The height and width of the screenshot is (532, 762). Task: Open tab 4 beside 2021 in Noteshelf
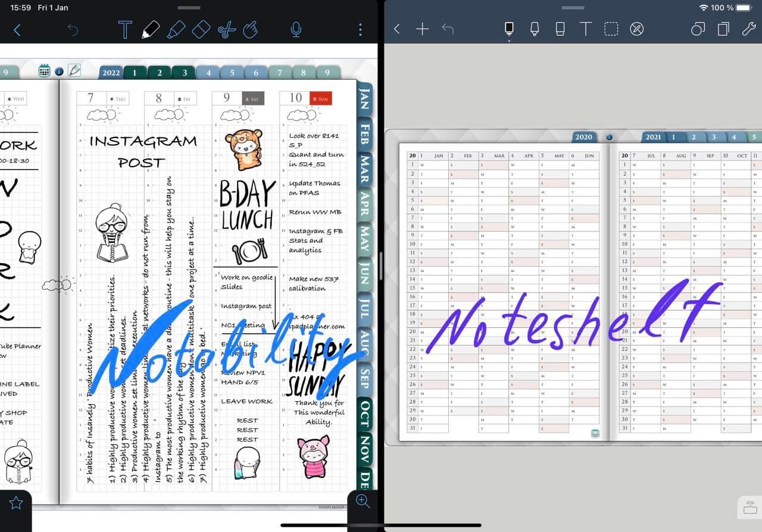coord(733,137)
